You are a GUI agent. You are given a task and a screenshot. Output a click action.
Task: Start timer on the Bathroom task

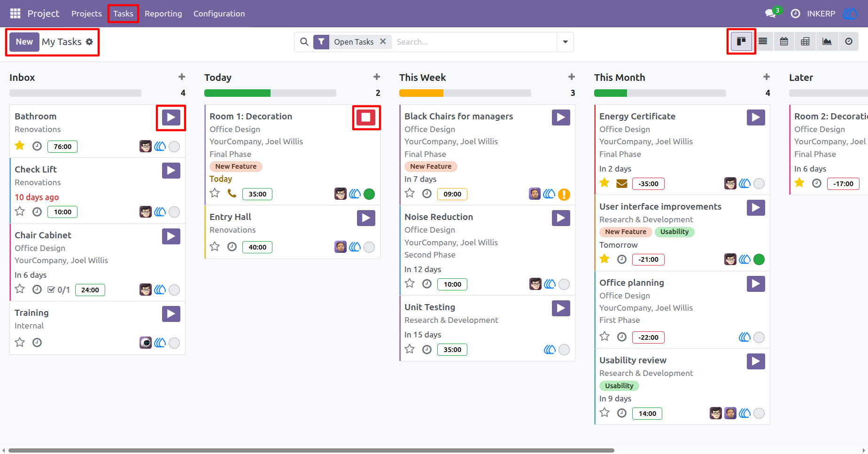(x=171, y=117)
